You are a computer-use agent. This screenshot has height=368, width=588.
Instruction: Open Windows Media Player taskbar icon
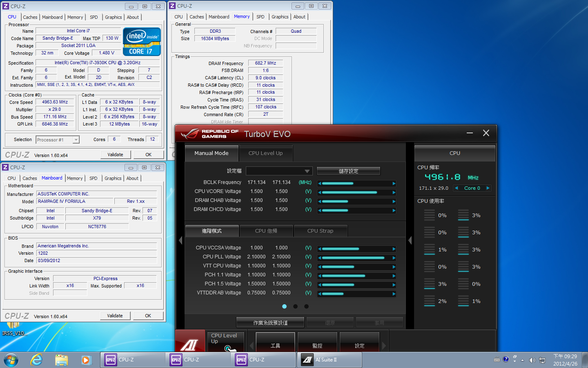tap(86, 360)
